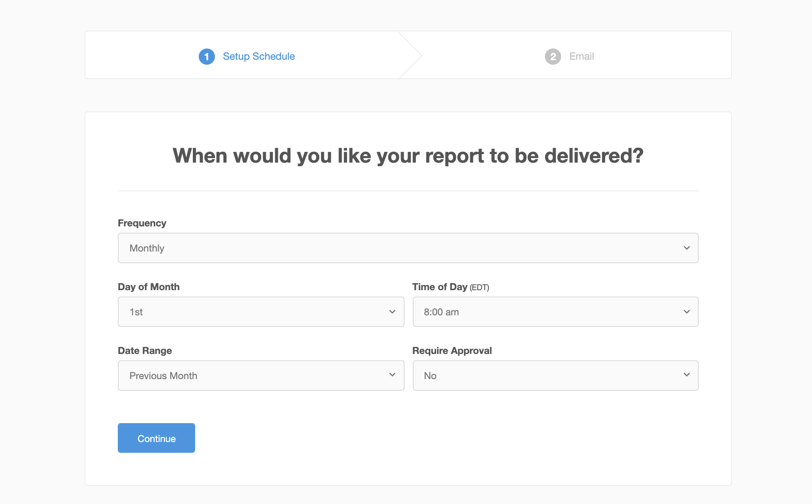This screenshot has height=504, width=812.
Task: Click the Require Approval label
Action: (452, 351)
